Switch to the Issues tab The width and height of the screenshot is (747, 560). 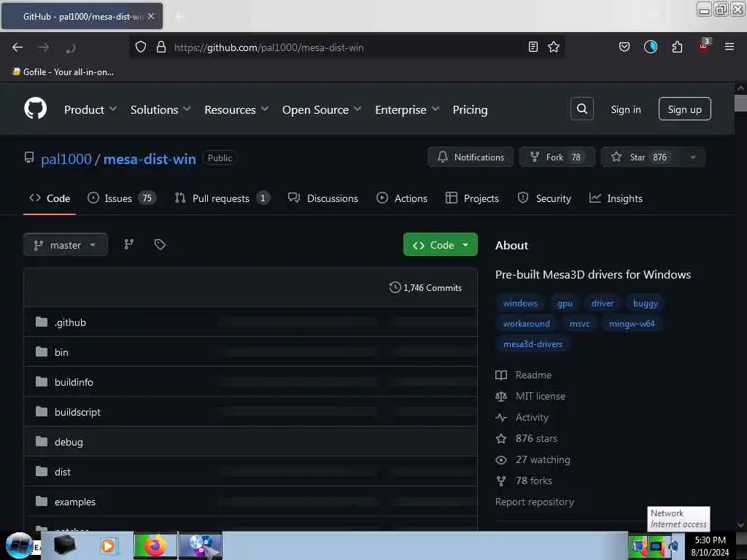[x=122, y=198]
